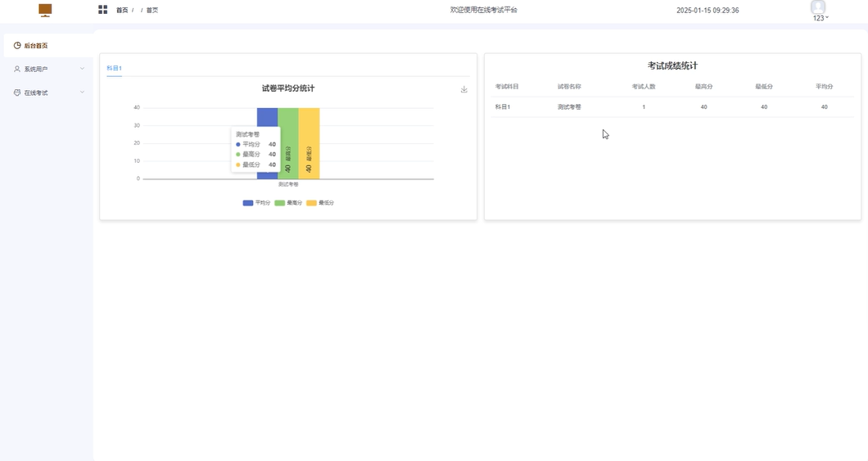The image size is (868, 461).
Task: Click the yellow 最低分 bar
Action: tap(309, 143)
